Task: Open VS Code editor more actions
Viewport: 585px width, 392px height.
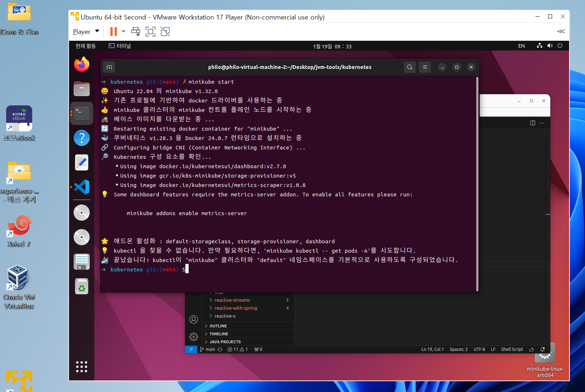Action: point(542,123)
